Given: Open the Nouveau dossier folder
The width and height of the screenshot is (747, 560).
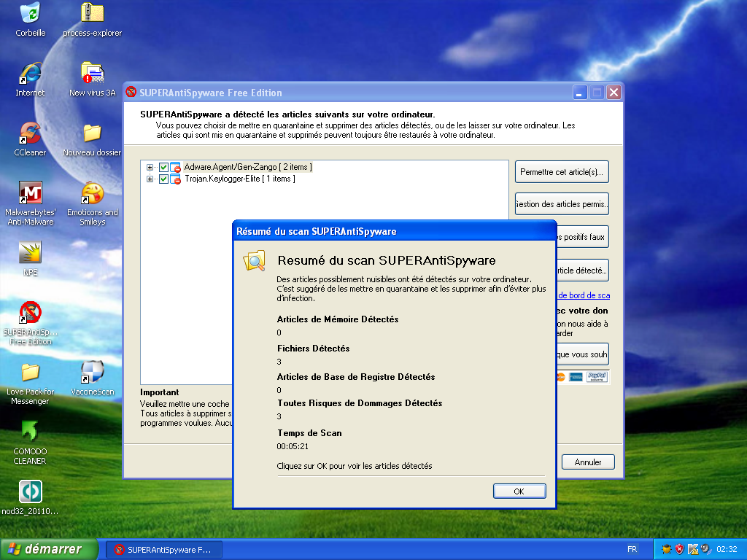Looking at the screenshot, I should click(93, 133).
